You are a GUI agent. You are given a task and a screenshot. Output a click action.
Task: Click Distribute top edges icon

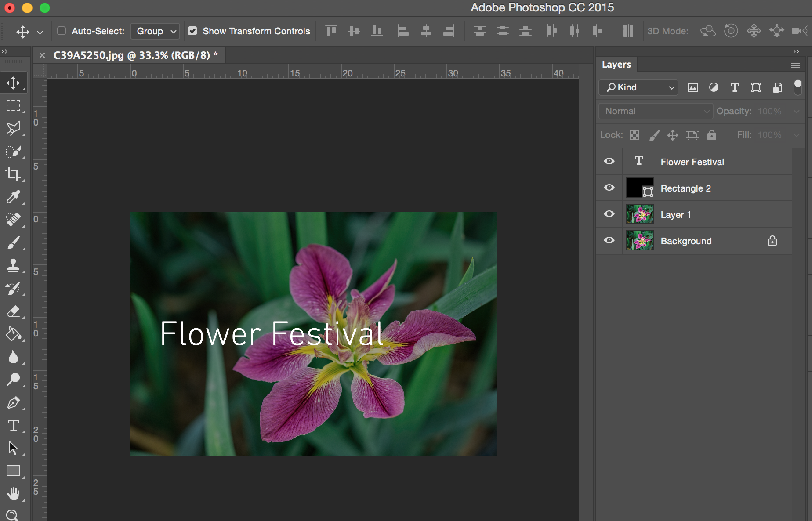point(479,31)
